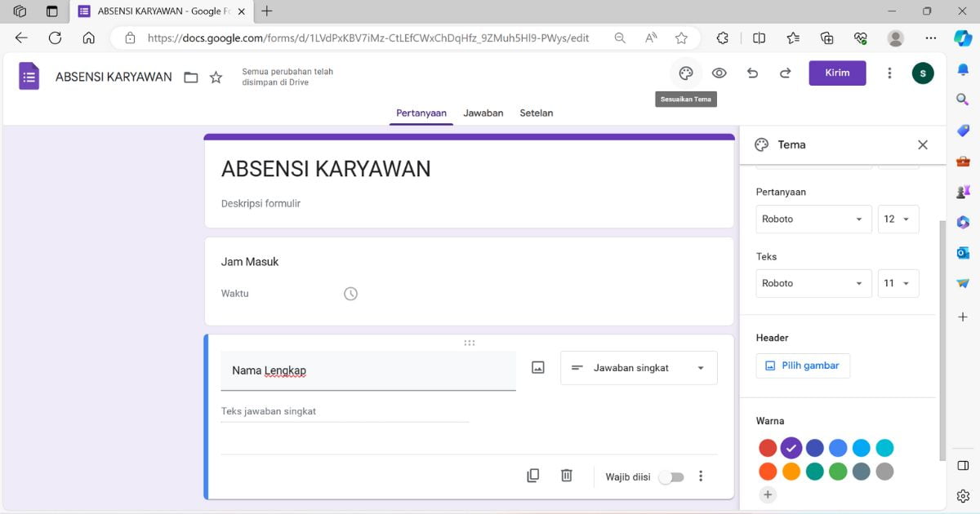Select the purple checked color swatch

coord(791,448)
